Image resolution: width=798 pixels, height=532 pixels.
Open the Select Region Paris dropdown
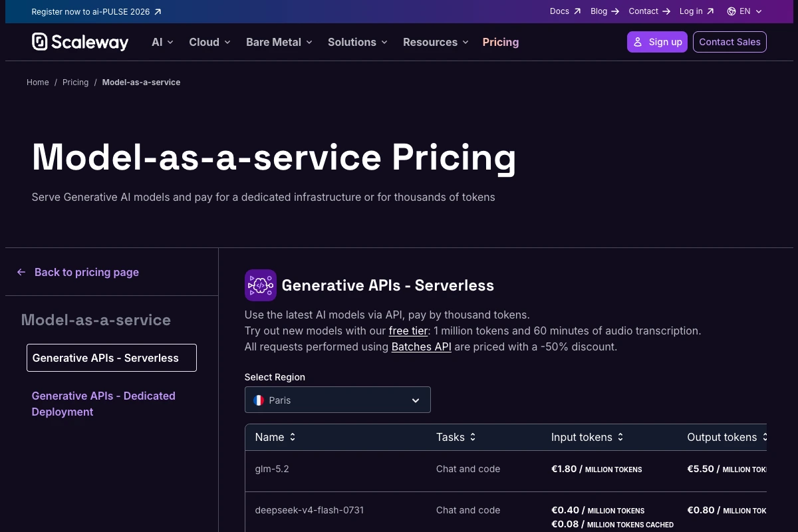click(x=338, y=400)
